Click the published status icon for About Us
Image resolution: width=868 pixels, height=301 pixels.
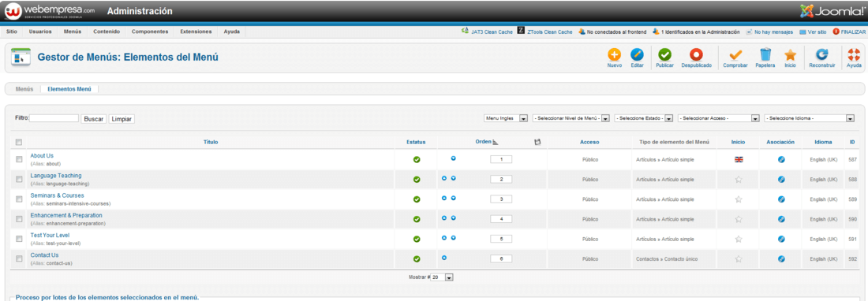coord(417,160)
